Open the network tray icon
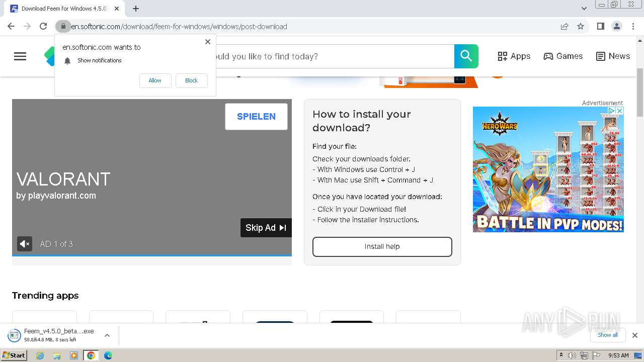Screen dimensions: 644x362 click(x=584, y=355)
